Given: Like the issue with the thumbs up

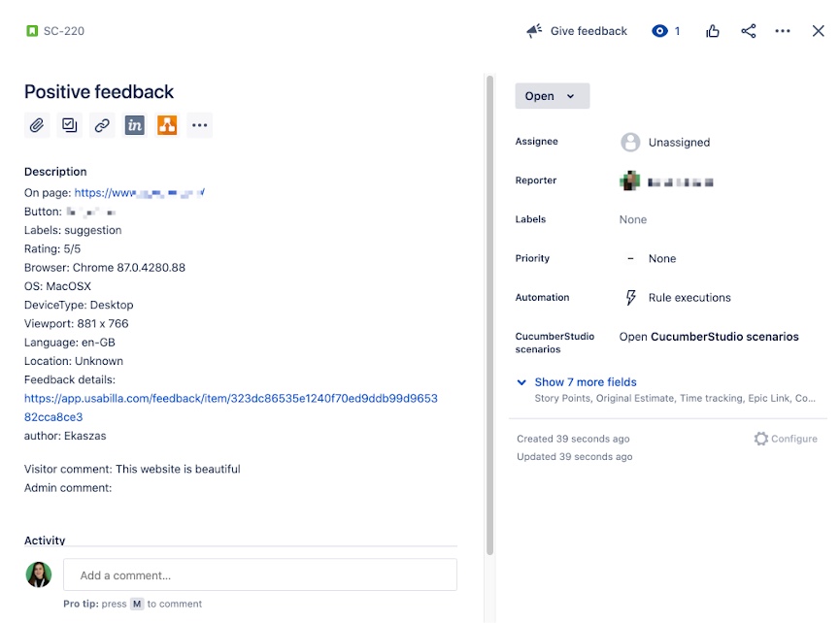Looking at the screenshot, I should (712, 30).
